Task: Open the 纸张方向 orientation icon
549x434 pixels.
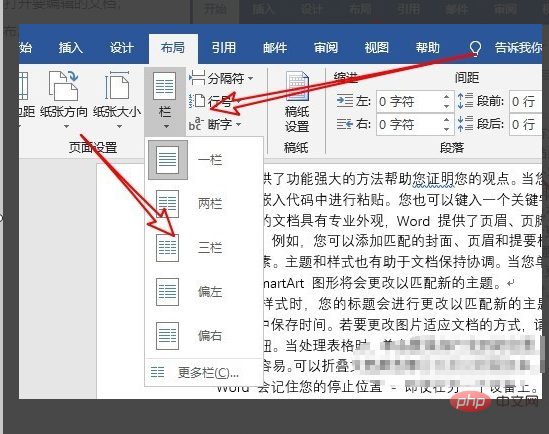Action: (x=63, y=86)
